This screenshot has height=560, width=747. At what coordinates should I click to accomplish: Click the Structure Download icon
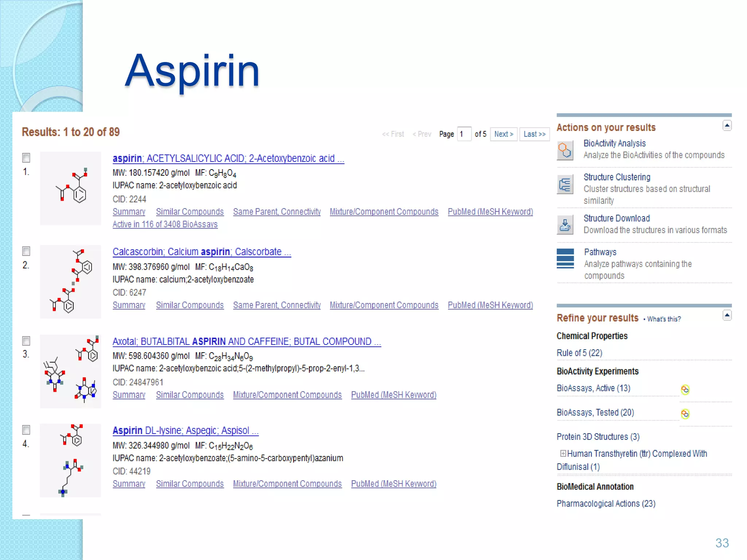tap(565, 225)
